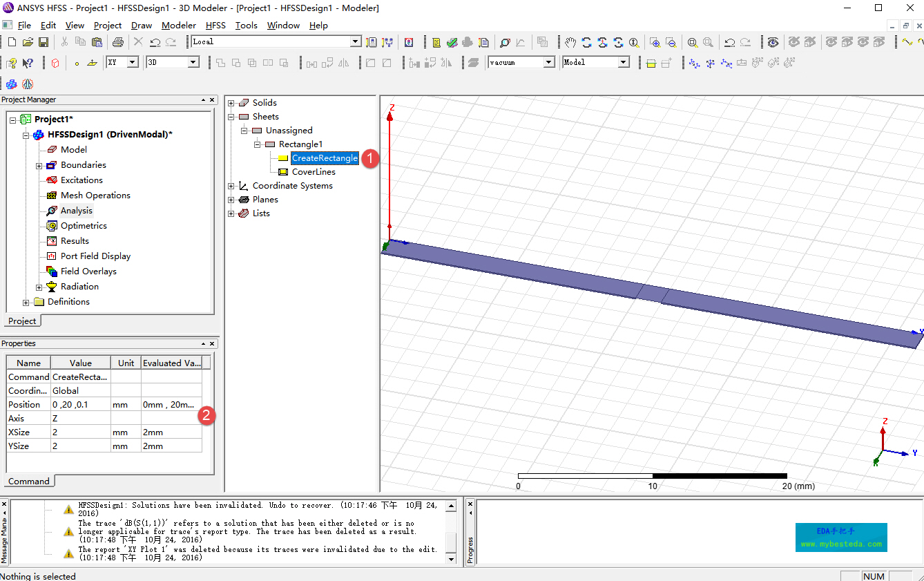Expand the Boundaries node in Project Manager

tap(39, 165)
